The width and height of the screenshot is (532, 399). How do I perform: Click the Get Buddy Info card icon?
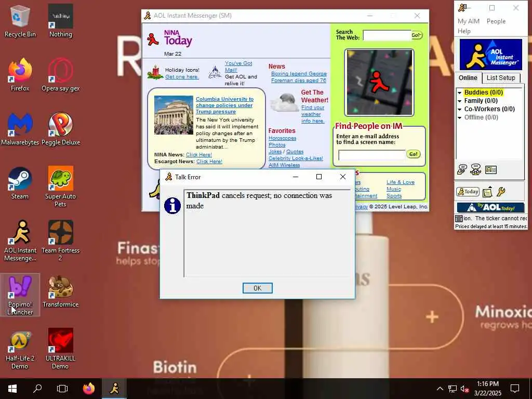[x=490, y=170]
